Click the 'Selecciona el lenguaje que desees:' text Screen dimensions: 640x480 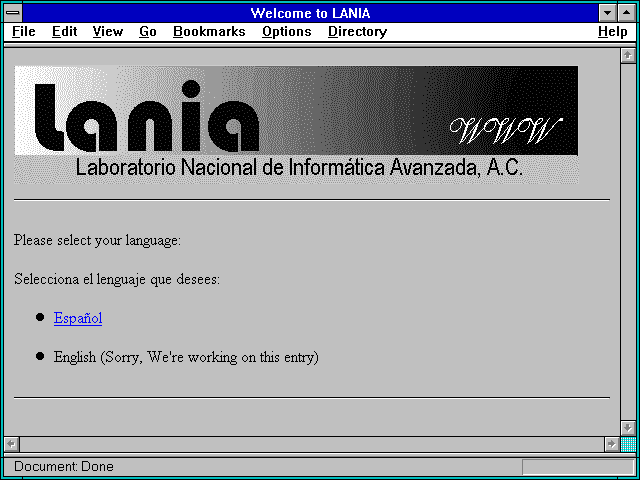coord(117,279)
